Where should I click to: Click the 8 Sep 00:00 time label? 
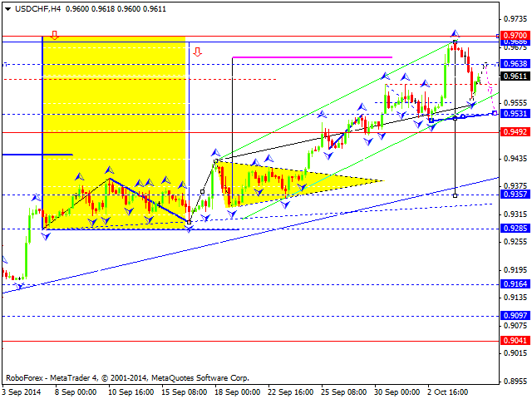(x=76, y=392)
